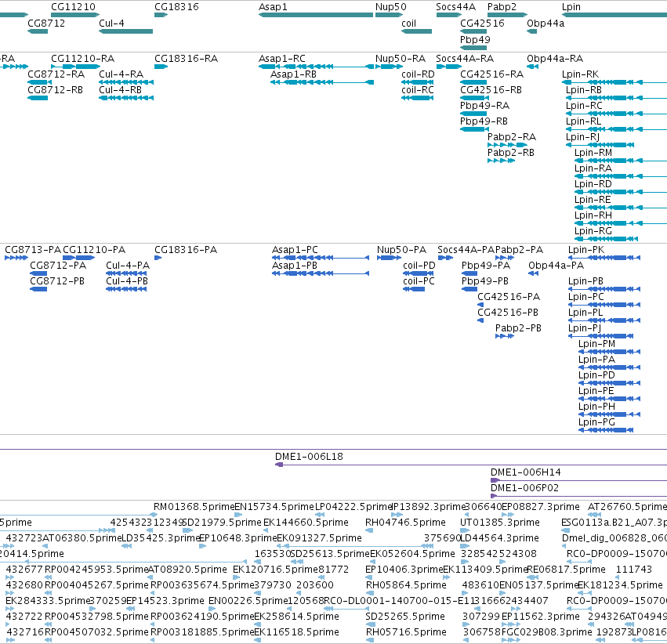667x644 pixels.
Task: Click the EK258614.5prime EST label
Action: [x=297, y=617]
